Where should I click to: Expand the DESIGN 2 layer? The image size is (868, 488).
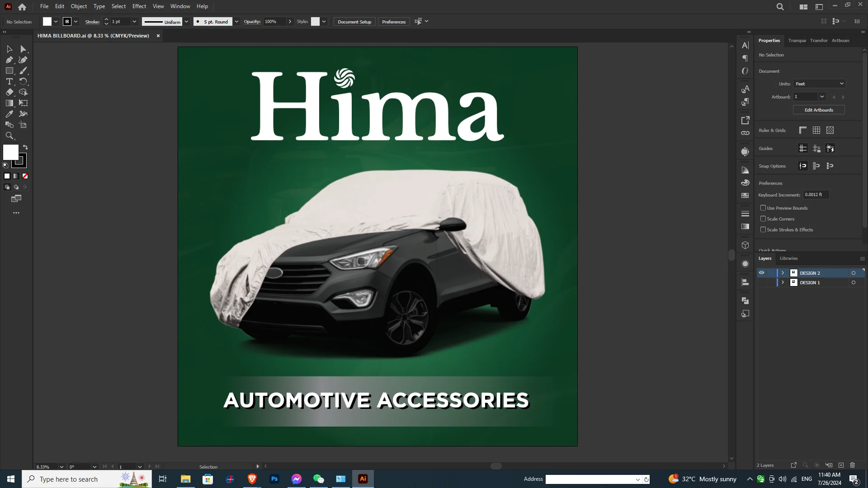783,273
